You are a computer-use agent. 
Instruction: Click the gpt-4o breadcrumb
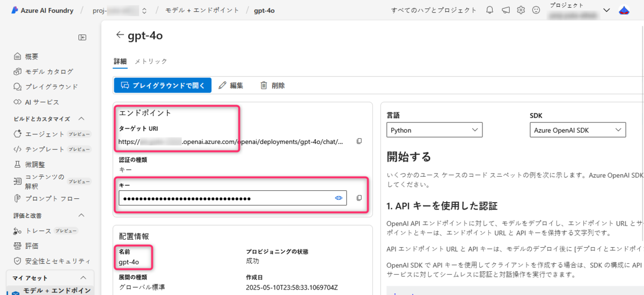pos(264,10)
